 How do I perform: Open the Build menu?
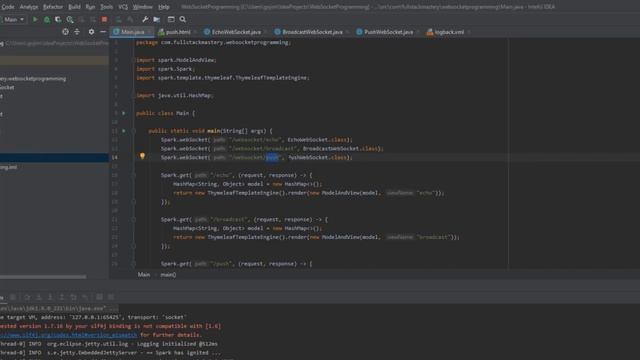click(x=74, y=7)
